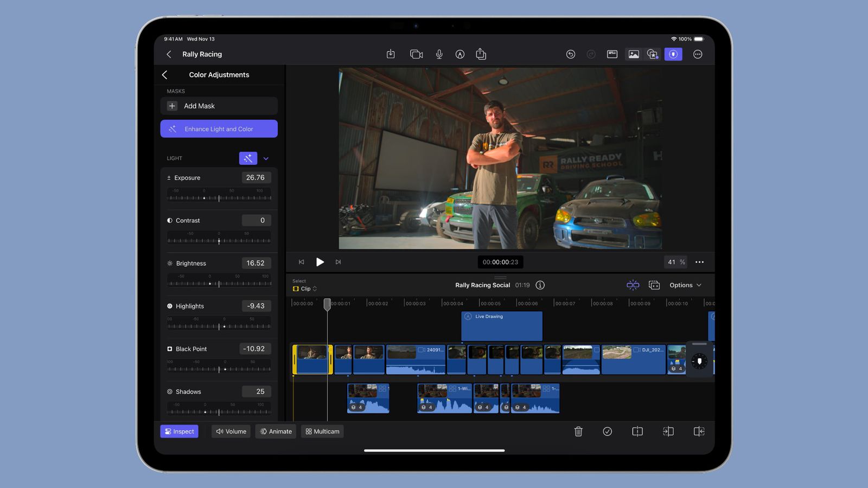This screenshot has height=488, width=868.
Task: Open the Options dropdown above the timeline
Action: pos(685,285)
